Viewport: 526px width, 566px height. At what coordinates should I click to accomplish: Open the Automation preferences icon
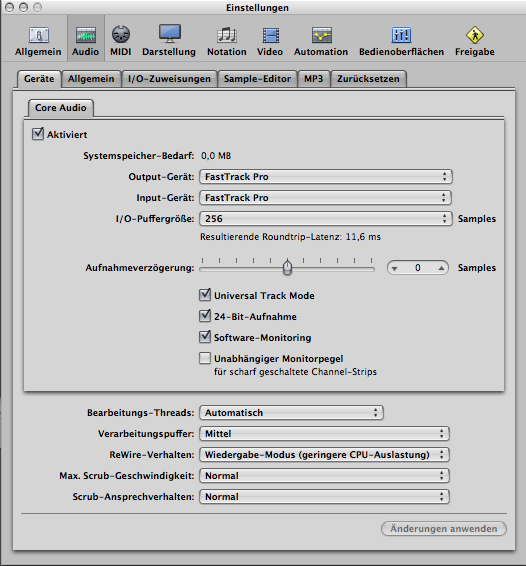(x=321, y=40)
